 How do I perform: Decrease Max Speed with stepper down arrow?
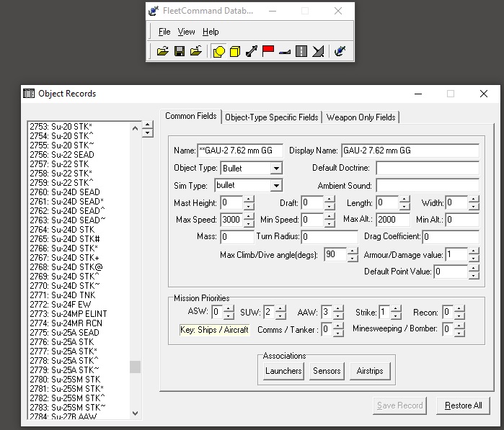[x=249, y=223]
